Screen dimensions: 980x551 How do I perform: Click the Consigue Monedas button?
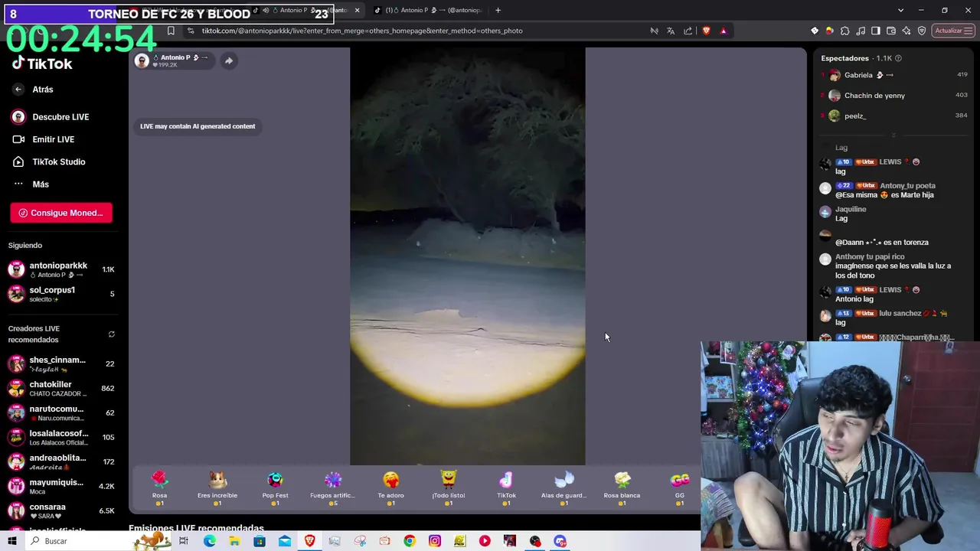tap(61, 213)
